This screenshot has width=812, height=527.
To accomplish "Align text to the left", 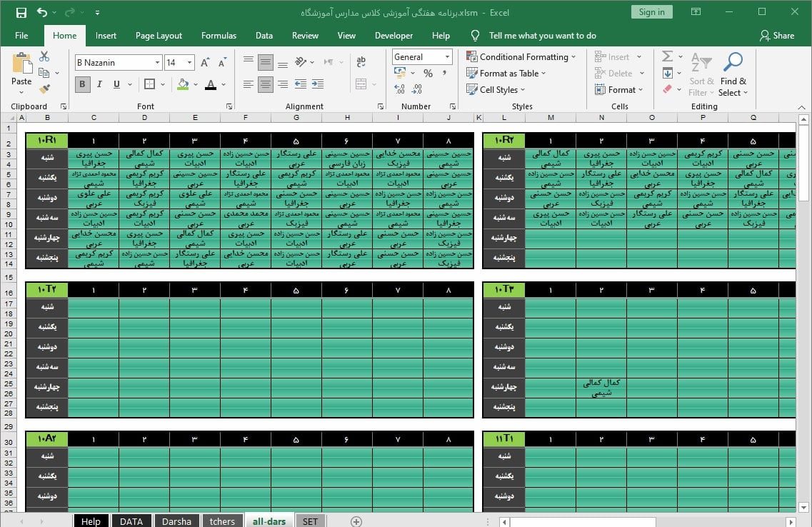I will coord(249,84).
